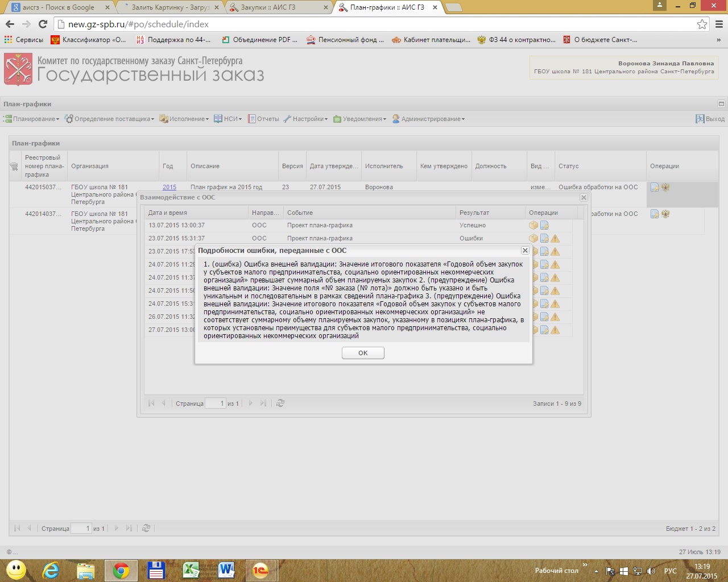728x582 pixels.
Task: Click the package icon in the 23.07.2015 15:31:37 row
Action: 533,239
